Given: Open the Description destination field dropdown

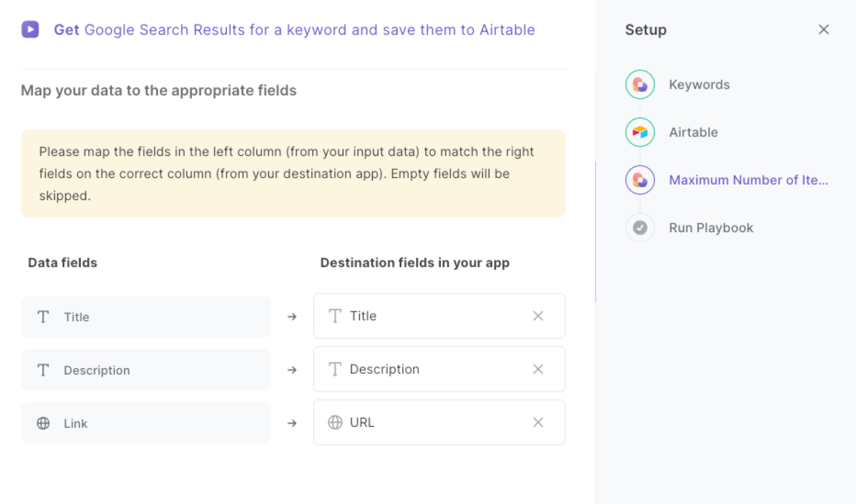Looking at the screenshot, I should pos(439,369).
